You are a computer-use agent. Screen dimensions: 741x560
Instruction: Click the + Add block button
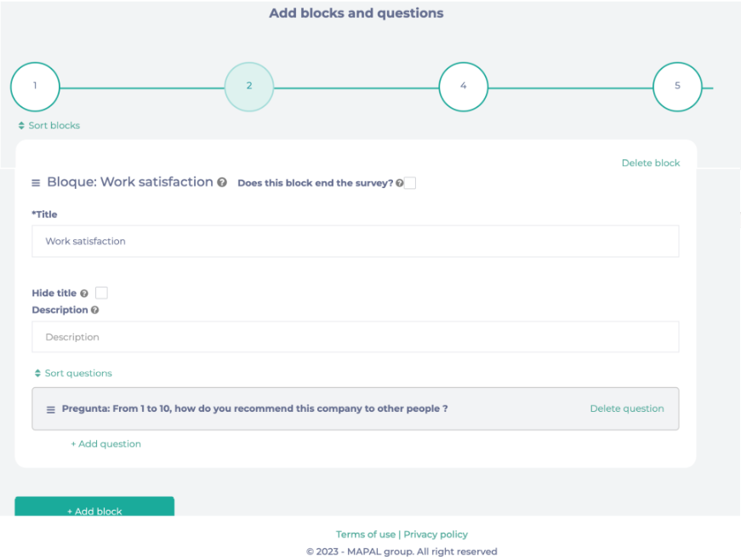94,508
